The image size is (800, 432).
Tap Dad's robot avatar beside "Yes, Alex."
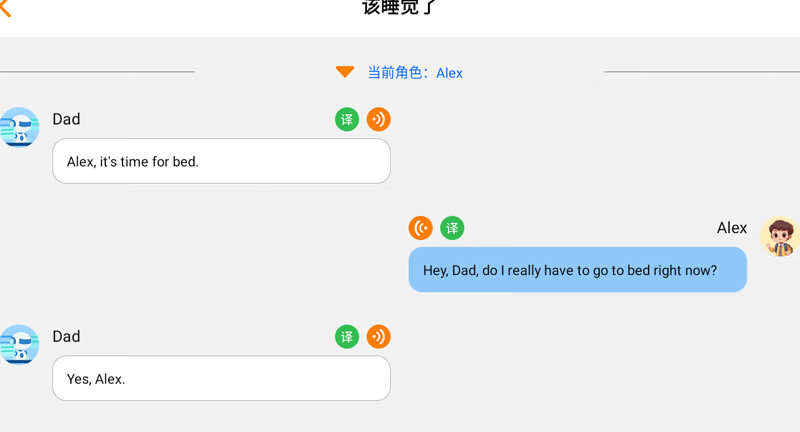pos(18,345)
